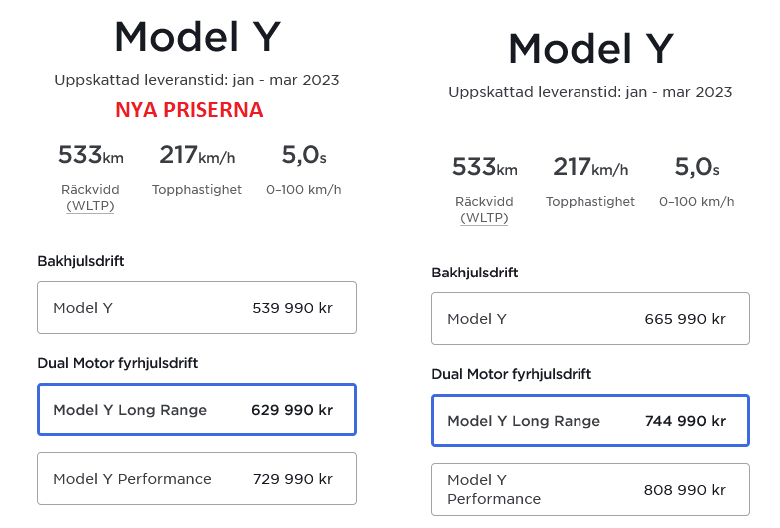Click left Uppskattad leveranstid text
Image resolution: width=780 pixels, height=528 pixels.
coord(197,80)
